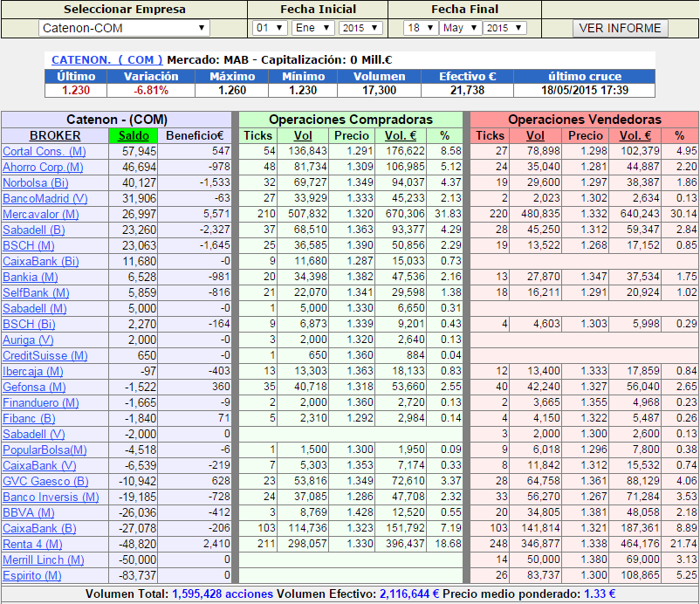700x604 pixels.
Task: Sort sell operations by Vol header
Action: [535, 135]
